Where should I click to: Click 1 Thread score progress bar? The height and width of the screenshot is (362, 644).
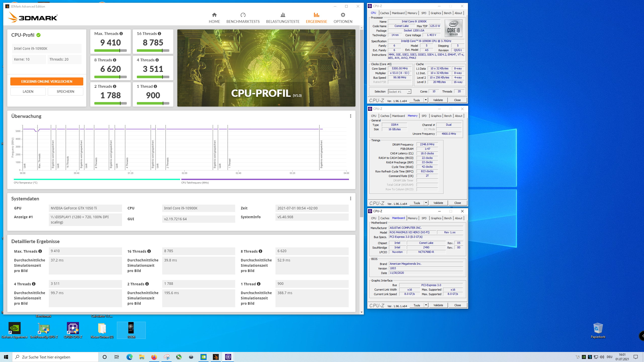pyautogui.click(x=153, y=103)
